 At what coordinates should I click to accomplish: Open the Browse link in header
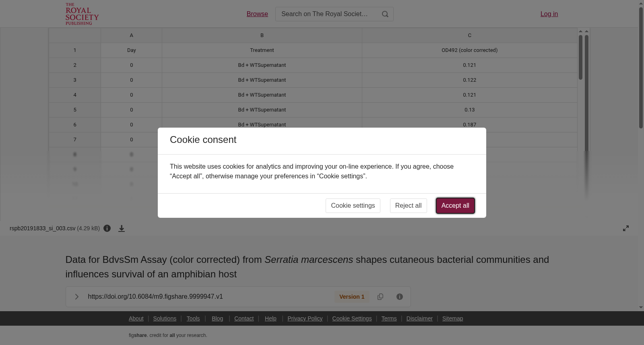pos(257,14)
